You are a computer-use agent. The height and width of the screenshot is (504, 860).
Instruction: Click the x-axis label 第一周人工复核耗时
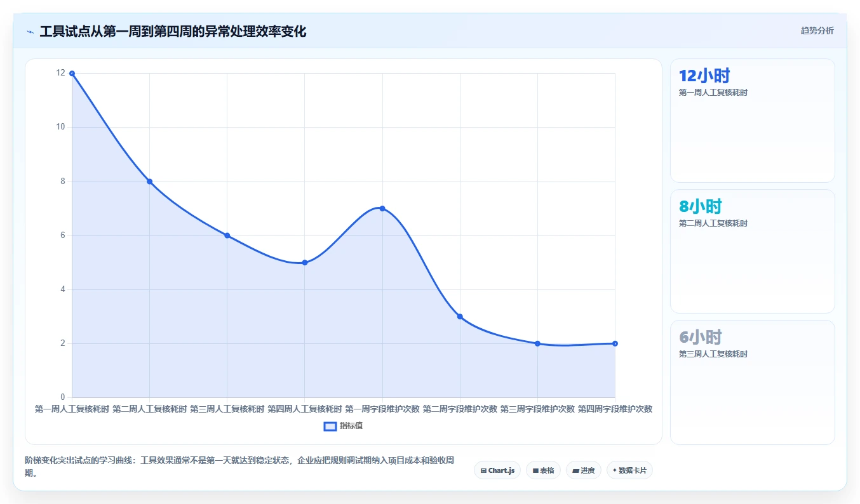pos(72,409)
